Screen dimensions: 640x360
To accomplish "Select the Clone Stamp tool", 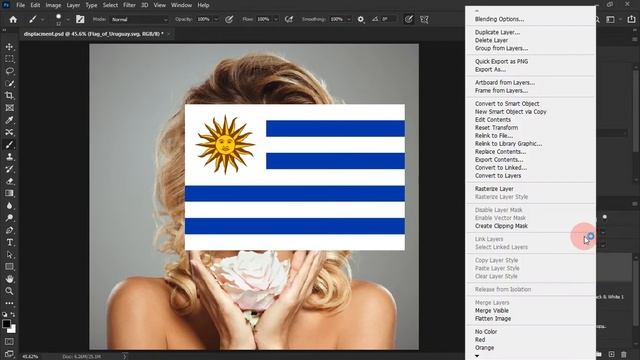I will (x=9, y=157).
